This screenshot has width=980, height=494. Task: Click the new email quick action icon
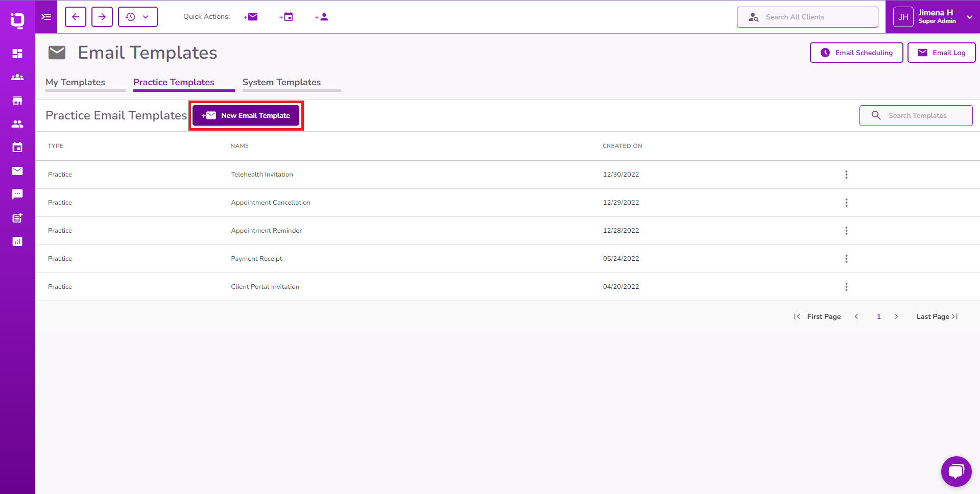click(251, 17)
